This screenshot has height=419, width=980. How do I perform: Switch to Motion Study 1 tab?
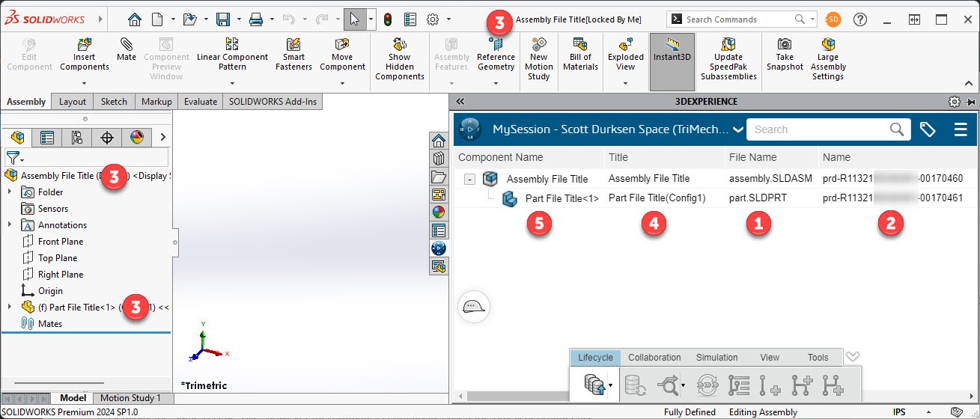pyautogui.click(x=131, y=398)
